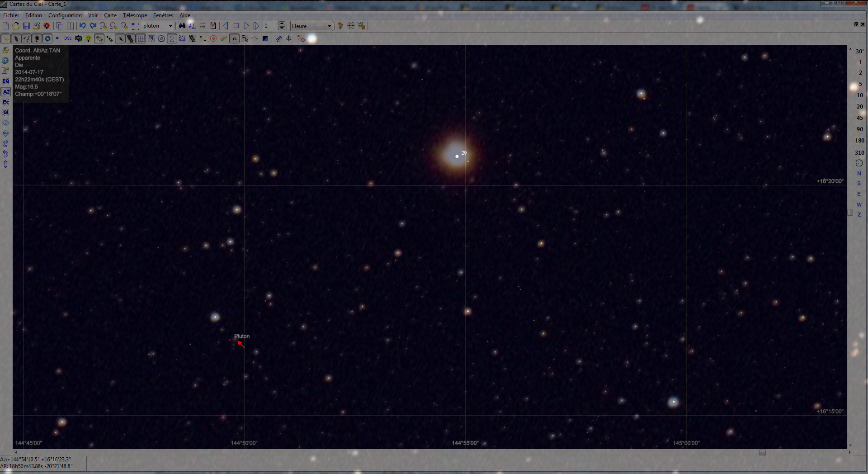This screenshot has width=868, height=474.
Task: Open the Heure dropdown
Action: 329,26
